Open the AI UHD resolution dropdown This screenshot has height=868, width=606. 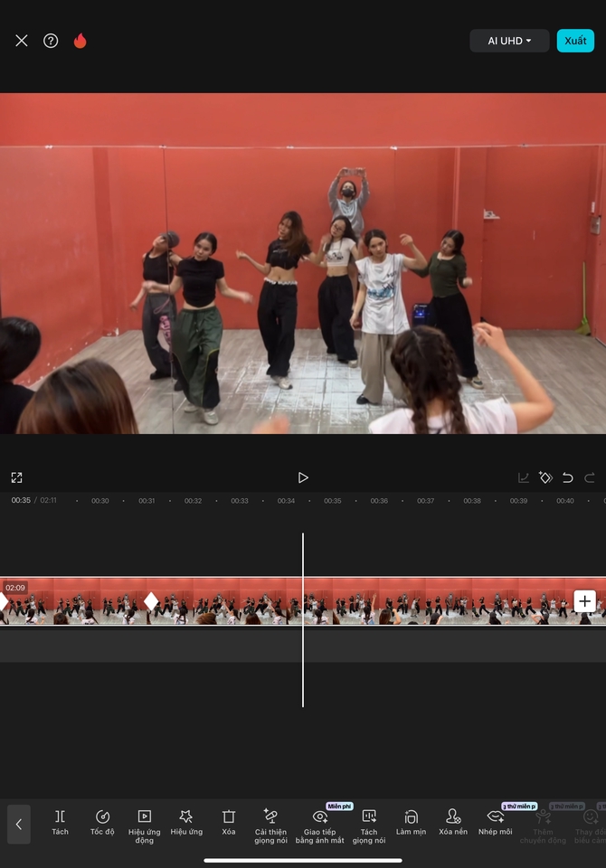(509, 41)
